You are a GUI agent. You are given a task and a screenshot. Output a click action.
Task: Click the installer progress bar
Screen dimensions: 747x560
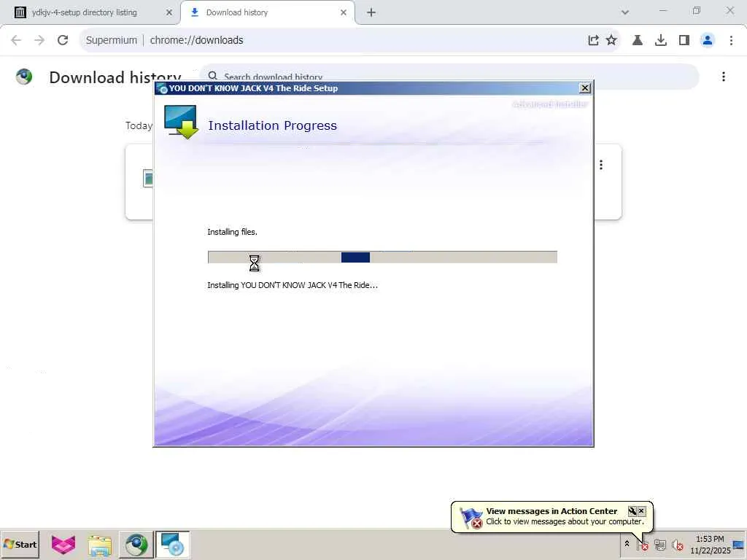click(x=382, y=257)
